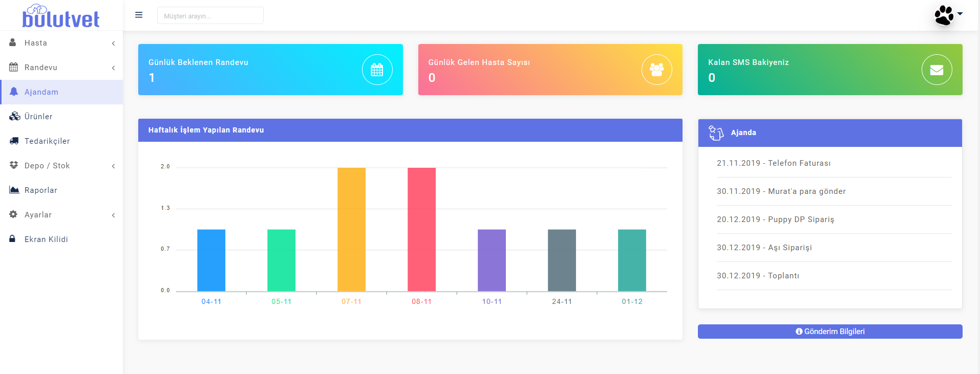Open Ayarlar menu label
The height and width of the screenshot is (374, 980).
[x=38, y=215]
